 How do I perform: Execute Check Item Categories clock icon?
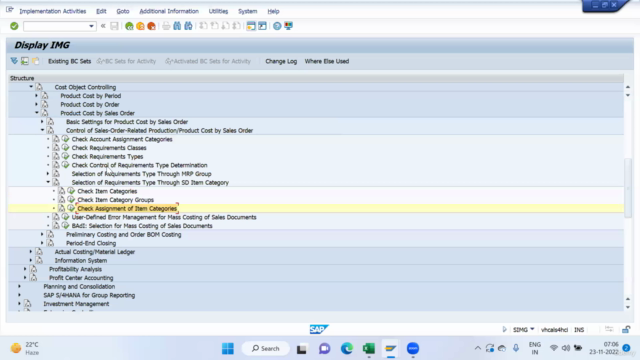coord(71,191)
